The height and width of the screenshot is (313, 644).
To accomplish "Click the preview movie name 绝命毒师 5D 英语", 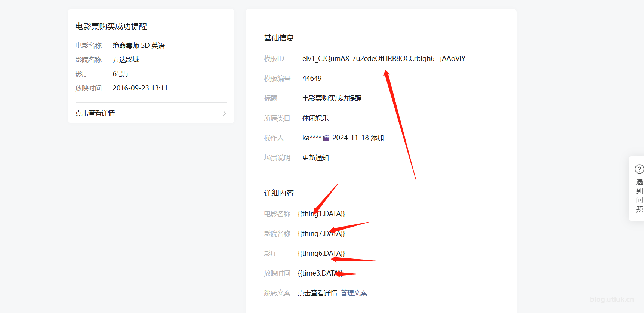I will pos(139,46).
